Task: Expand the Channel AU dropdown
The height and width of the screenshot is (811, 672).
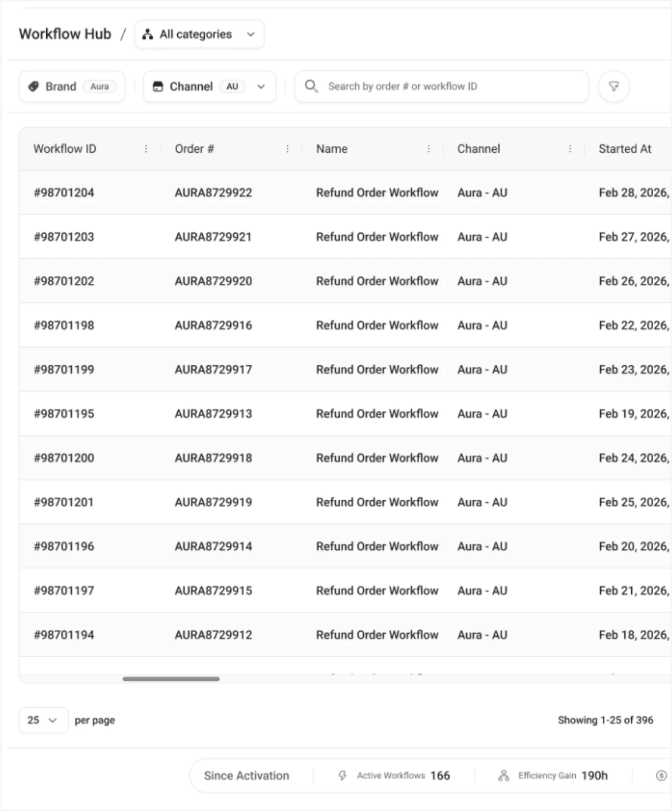Action: [210, 87]
